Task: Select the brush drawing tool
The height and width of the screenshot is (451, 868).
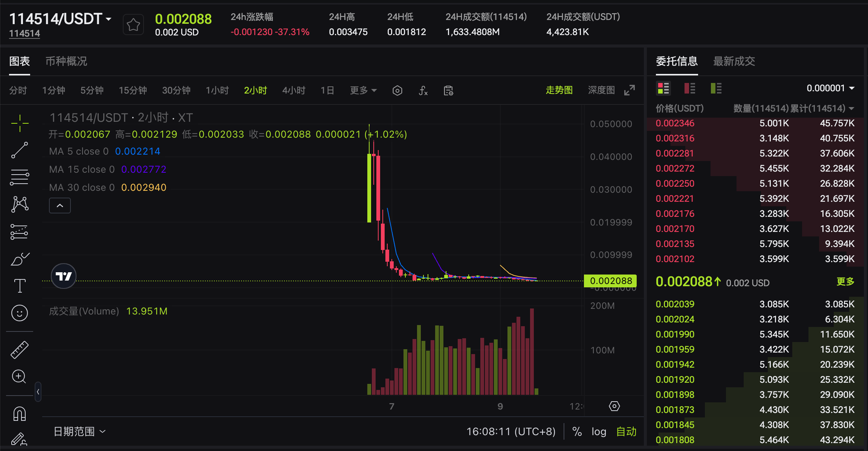Action: pos(20,259)
